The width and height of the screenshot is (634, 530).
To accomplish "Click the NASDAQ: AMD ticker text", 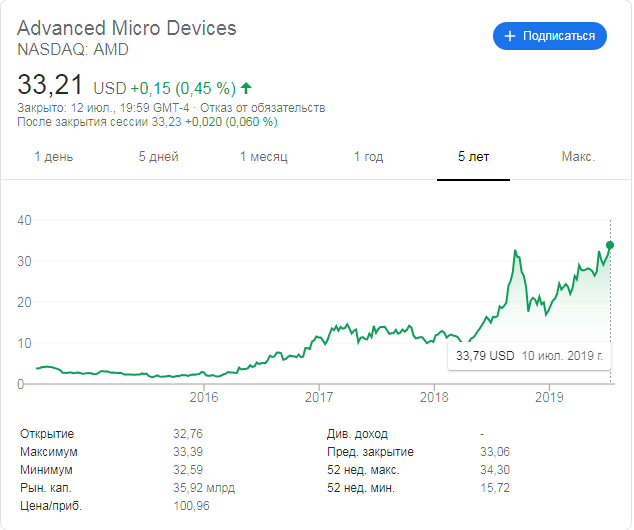I will pos(73,49).
